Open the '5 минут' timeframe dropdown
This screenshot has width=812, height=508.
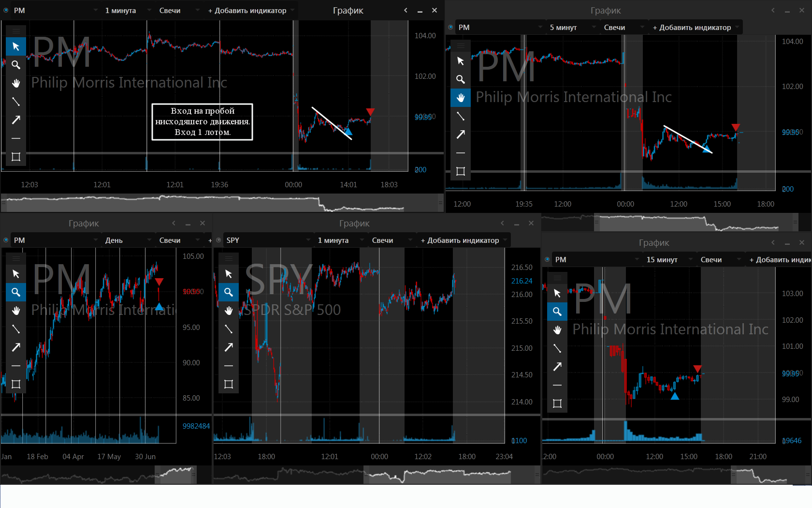pos(572,27)
